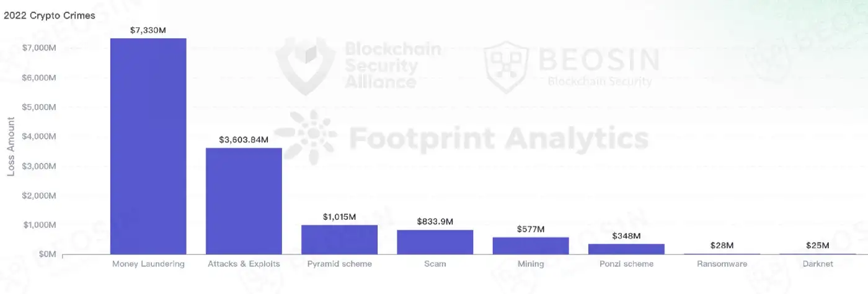Select the Ponzi scheme bar
Image resolution: width=868 pixels, height=294 pixels.
pos(626,249)
